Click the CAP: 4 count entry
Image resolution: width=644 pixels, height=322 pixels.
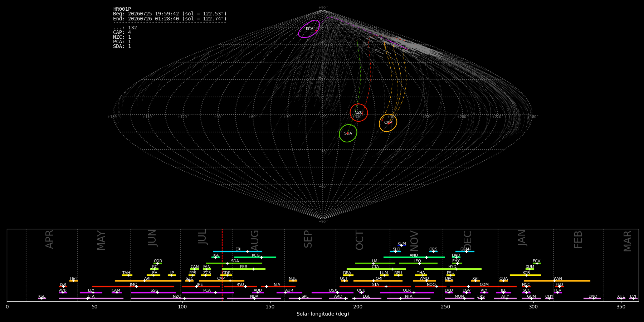[122, 33]
